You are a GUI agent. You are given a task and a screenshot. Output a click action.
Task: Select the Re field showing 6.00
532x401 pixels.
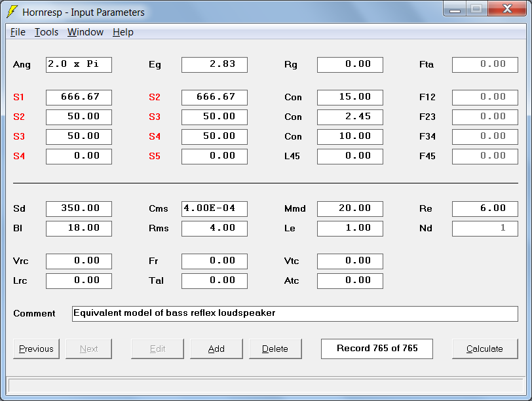485,209
